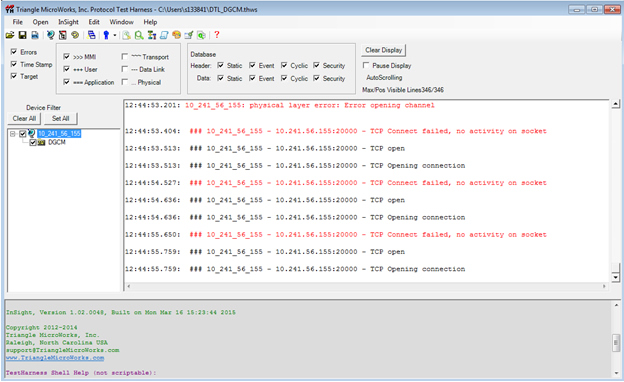Click the blue ribbon badge toolbar icon
The image size is (624, 382).
pos(106,35)
